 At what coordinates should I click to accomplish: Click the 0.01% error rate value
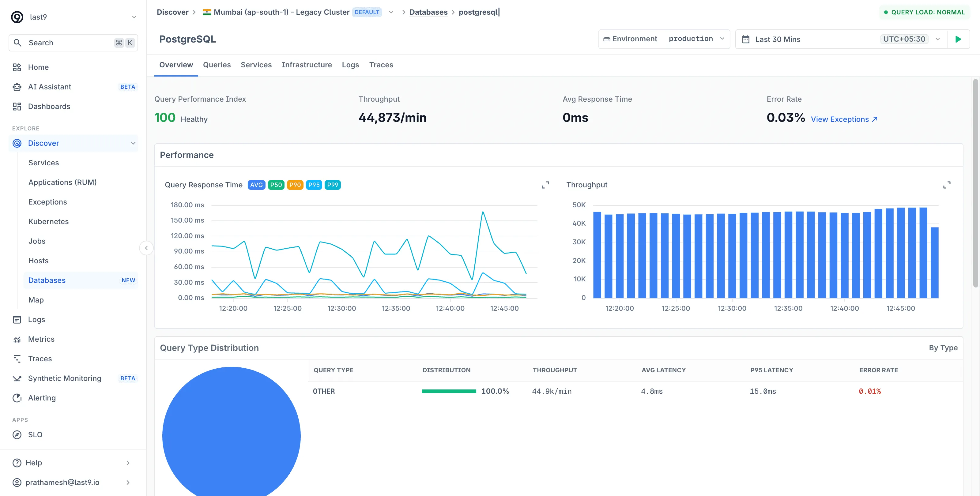(870, 391)
